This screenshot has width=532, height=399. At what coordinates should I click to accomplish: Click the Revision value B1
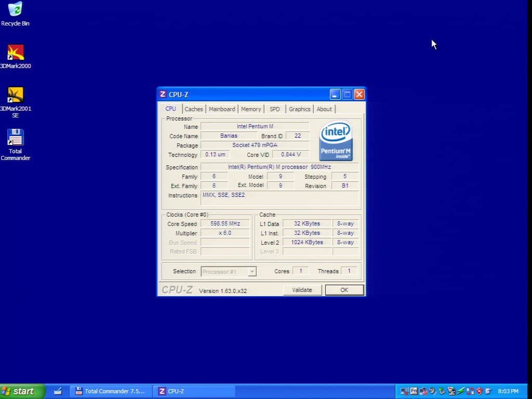pyautogui.click(x=345, y=185)
